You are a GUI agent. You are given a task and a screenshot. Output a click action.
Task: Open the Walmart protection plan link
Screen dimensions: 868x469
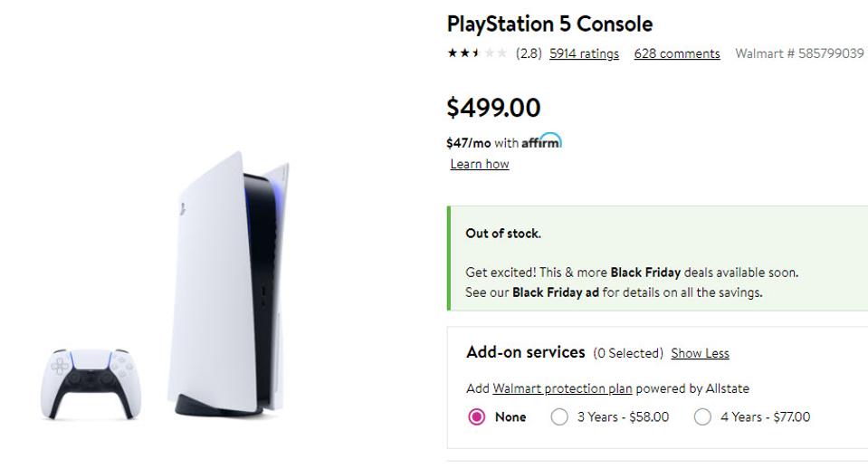pos(562,388)
